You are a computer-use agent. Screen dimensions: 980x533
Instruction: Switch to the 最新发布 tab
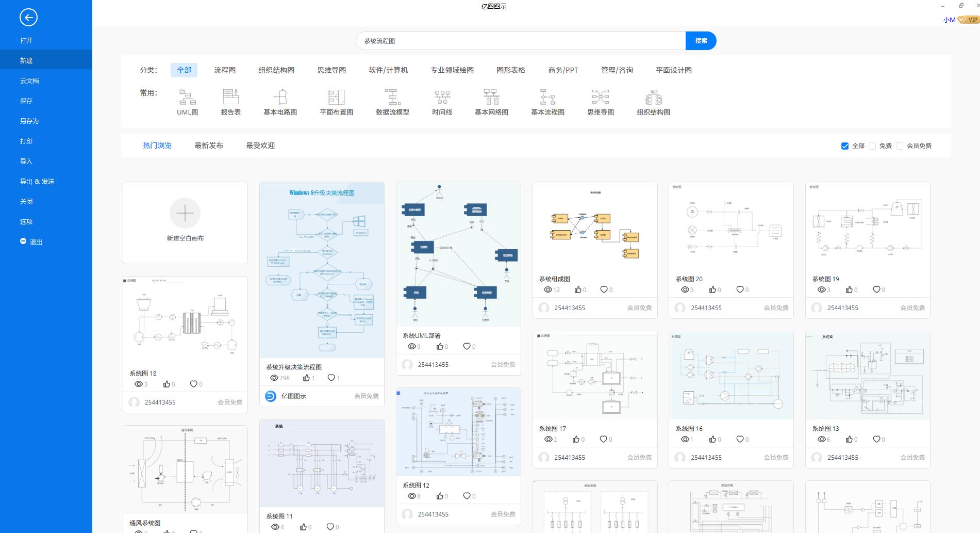coord(208,145)
